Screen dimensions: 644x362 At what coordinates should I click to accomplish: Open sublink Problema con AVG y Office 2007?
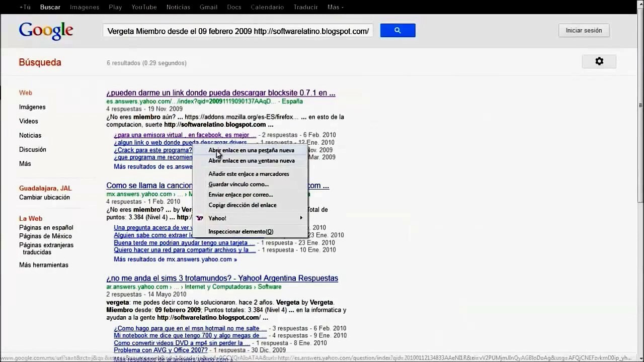(160, 350)
